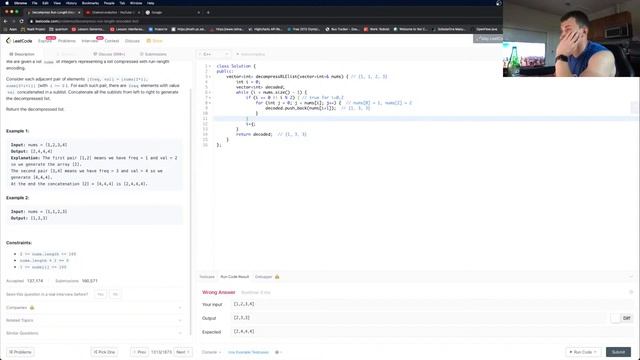Open the Window menu
The image size is (640, 360).
136,3
